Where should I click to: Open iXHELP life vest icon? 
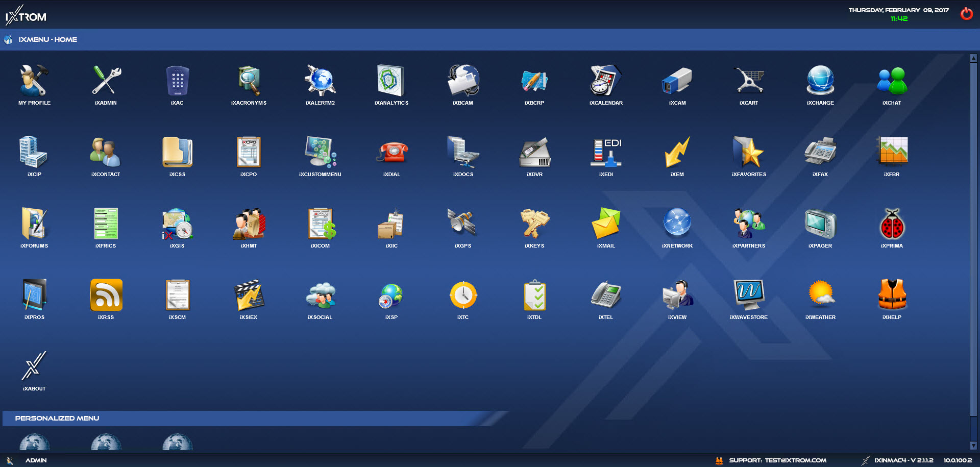(x=892, y=295)
